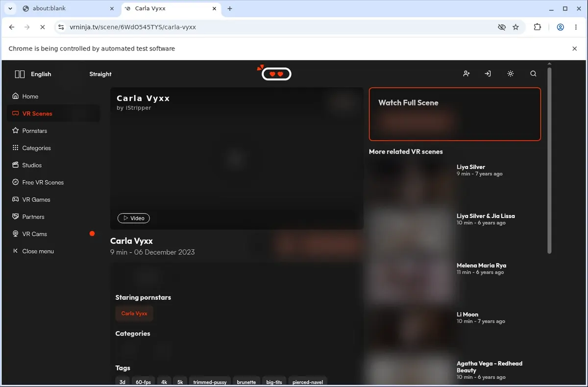Open the Chrome profile icon
The image size is (588, 387).
click(560, 27)
